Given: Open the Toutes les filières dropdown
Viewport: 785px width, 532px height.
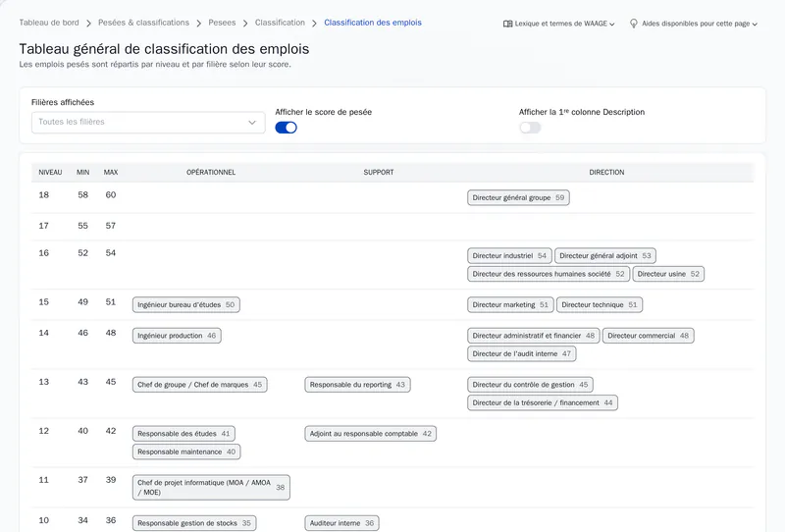Looking at the screenshot, I should point(148,123).
